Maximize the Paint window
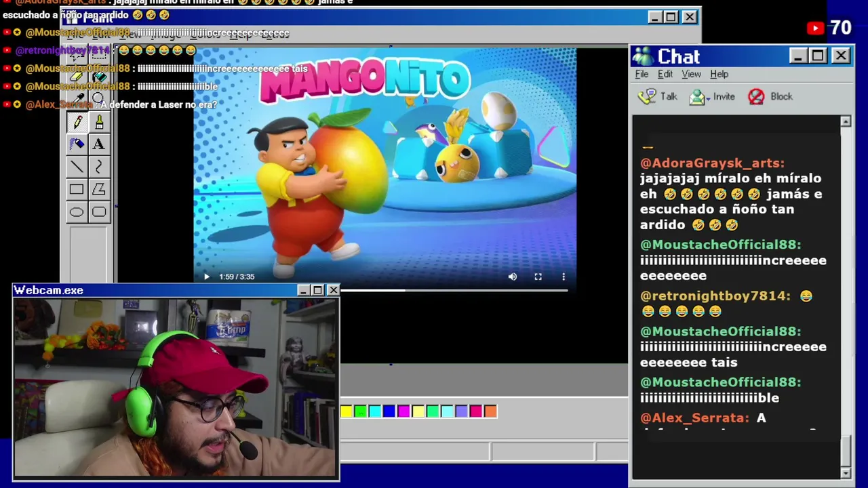Screen dimensions: 868x488 tap(671, 17)
